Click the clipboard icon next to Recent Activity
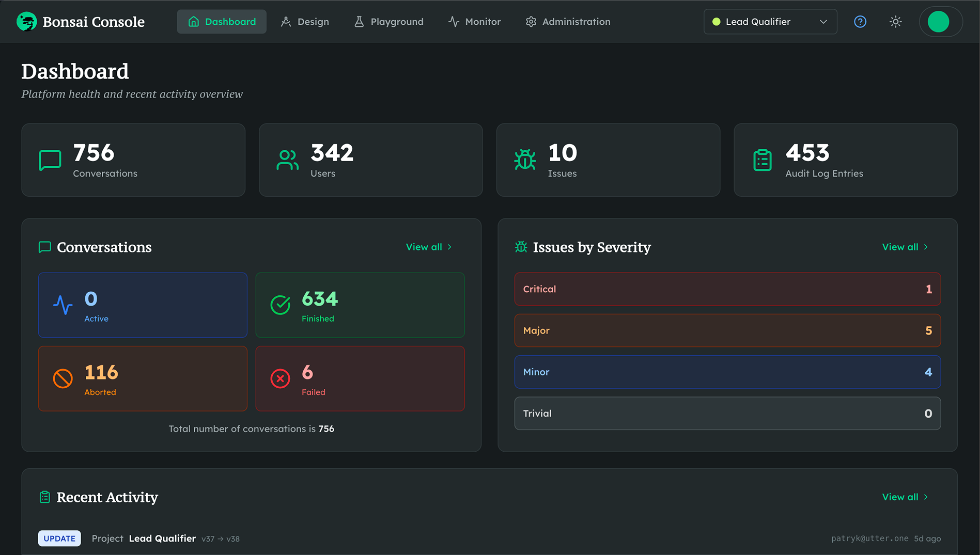980x555 pixels. (x=44, y=497)
